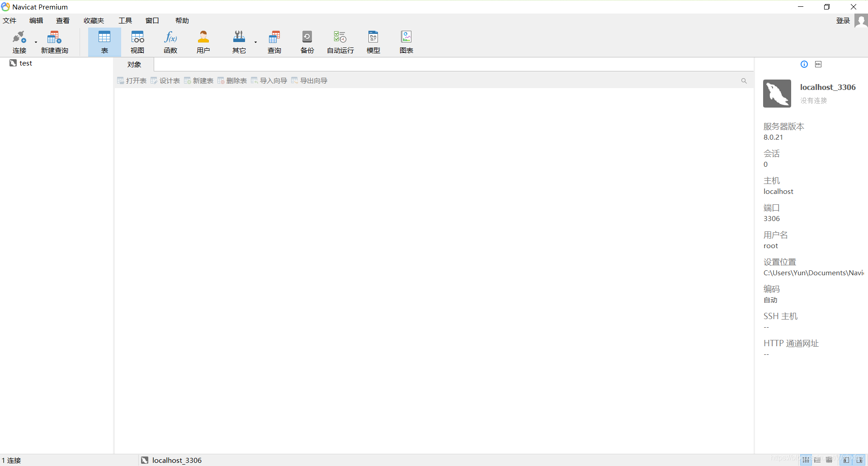Click the search magnifier icon
The width and height of the screenshot is (868, 466).
(744, 81)
